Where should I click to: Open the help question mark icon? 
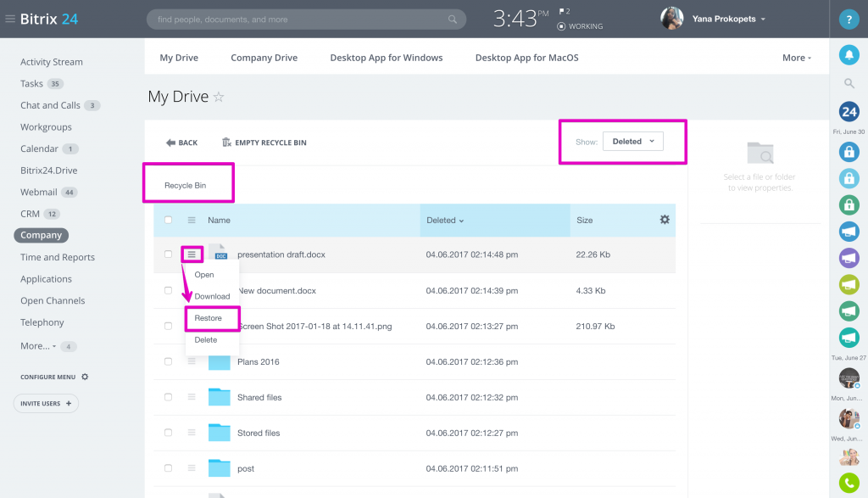(x=849, y=20)
